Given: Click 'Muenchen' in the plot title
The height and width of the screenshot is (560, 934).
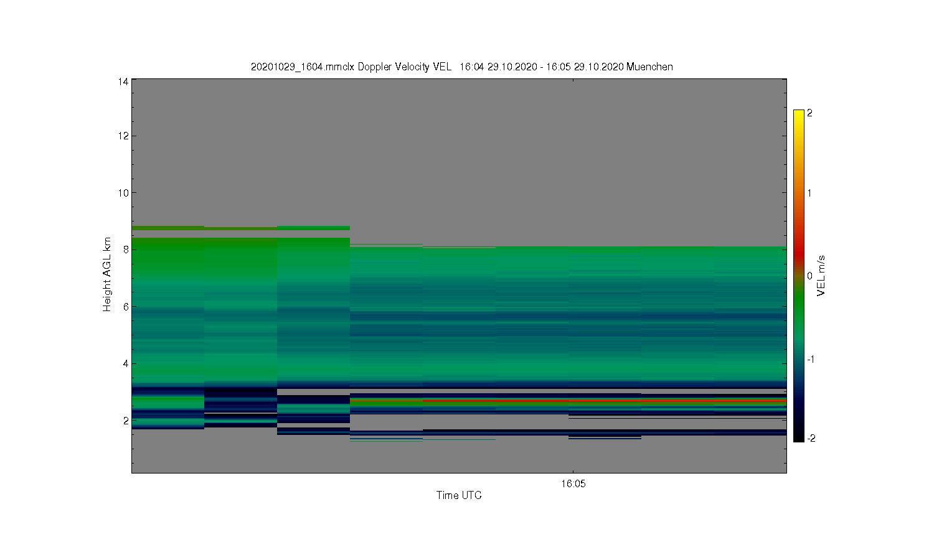Looking at the screenshot, I should (x=649, y=67).
